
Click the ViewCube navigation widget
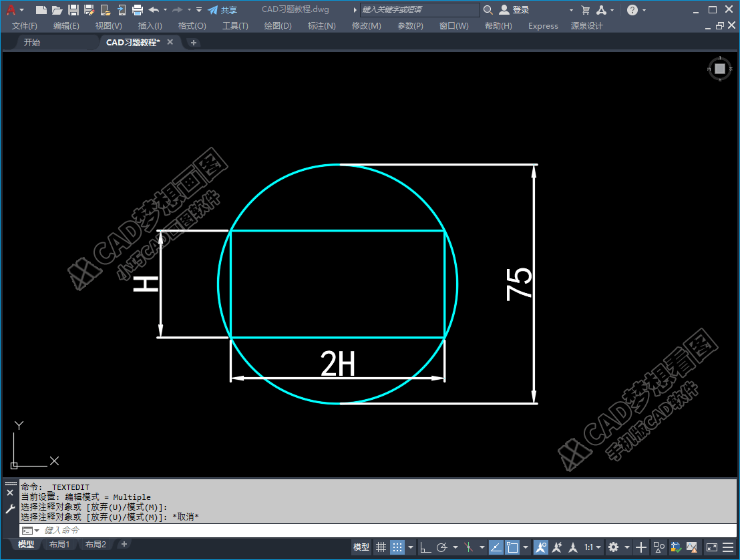(719, 69)
